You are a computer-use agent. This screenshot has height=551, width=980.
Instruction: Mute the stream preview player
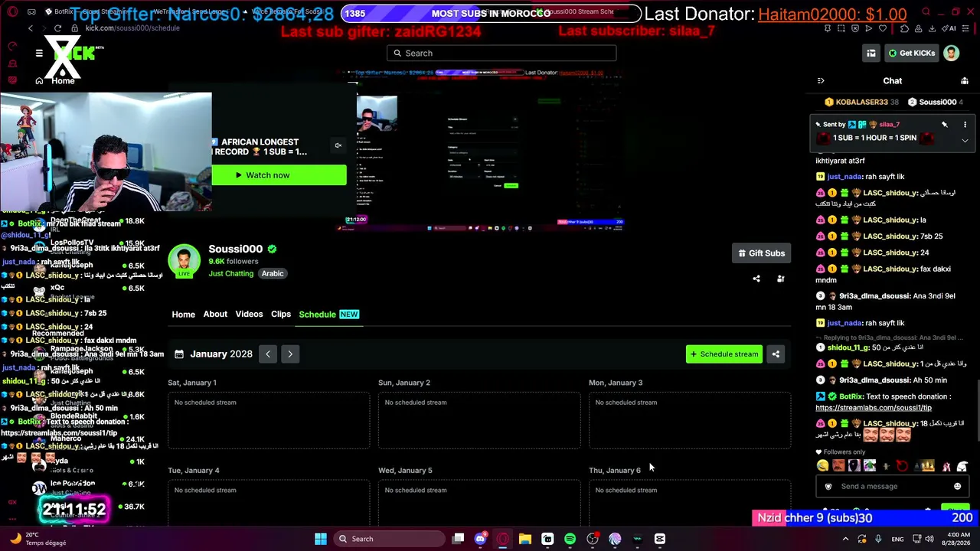tap(338, 145)
